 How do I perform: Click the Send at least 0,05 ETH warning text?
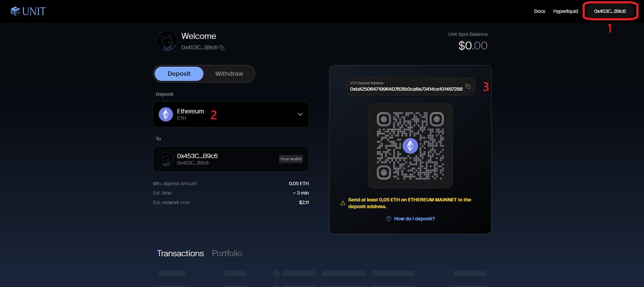(x=409, y=203)
